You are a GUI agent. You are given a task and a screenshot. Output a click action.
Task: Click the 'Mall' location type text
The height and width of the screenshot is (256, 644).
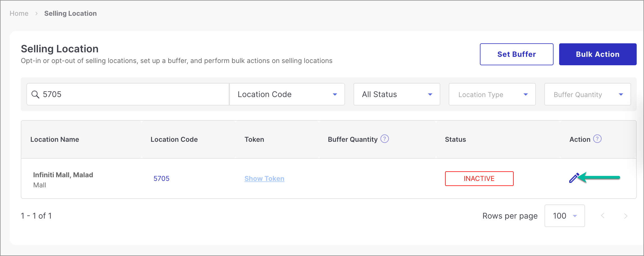39,185
